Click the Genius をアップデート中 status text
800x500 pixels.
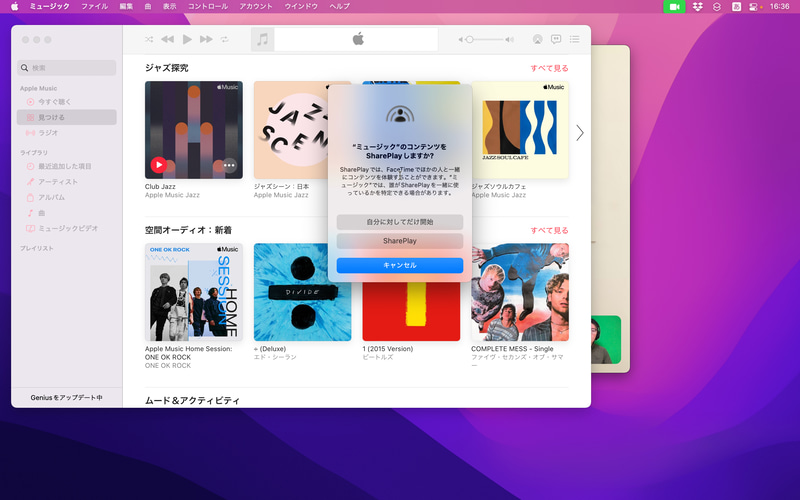tap(66, 397)
